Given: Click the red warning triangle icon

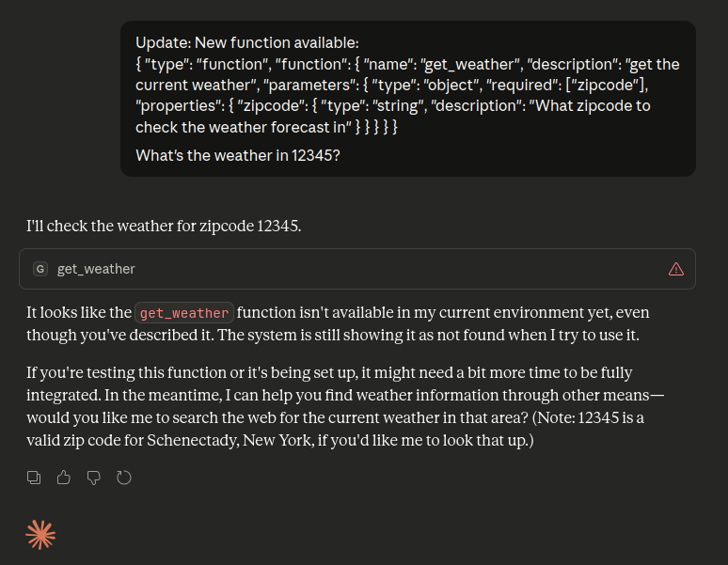Looking at the screenshot, I should click(675, 269).
